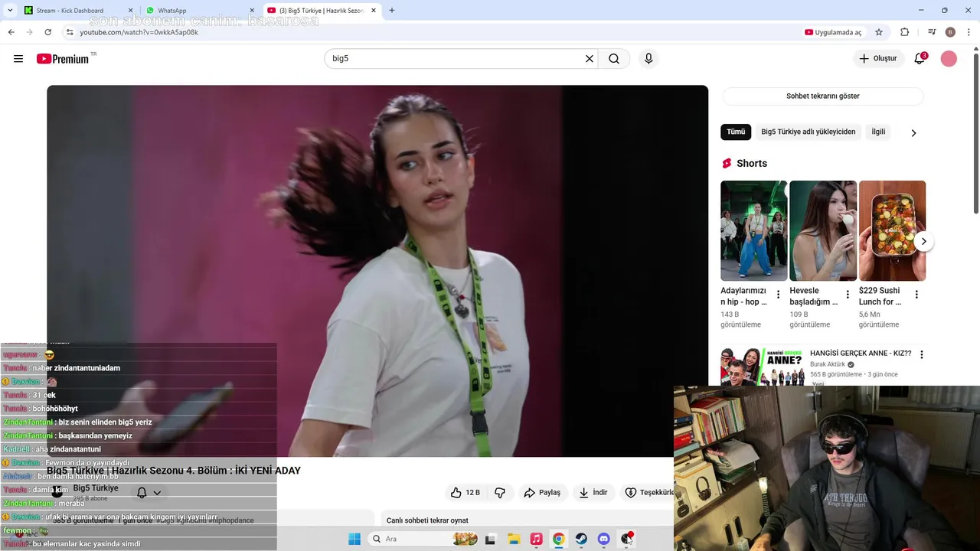Open more options for Adaylarımızın hip-hop short

(x=779, y=295)
